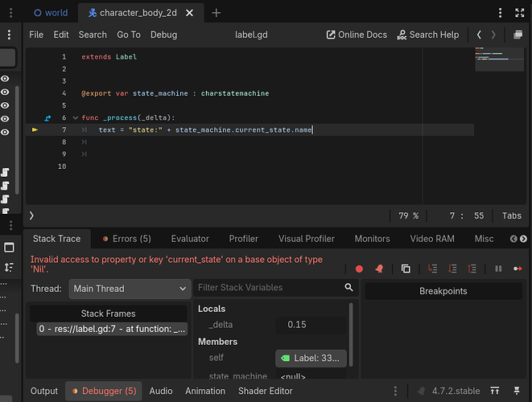This screenshot has height=402, width=532.
Task: Click the search magnifier in stack variables filter
Action: point(348,288)
